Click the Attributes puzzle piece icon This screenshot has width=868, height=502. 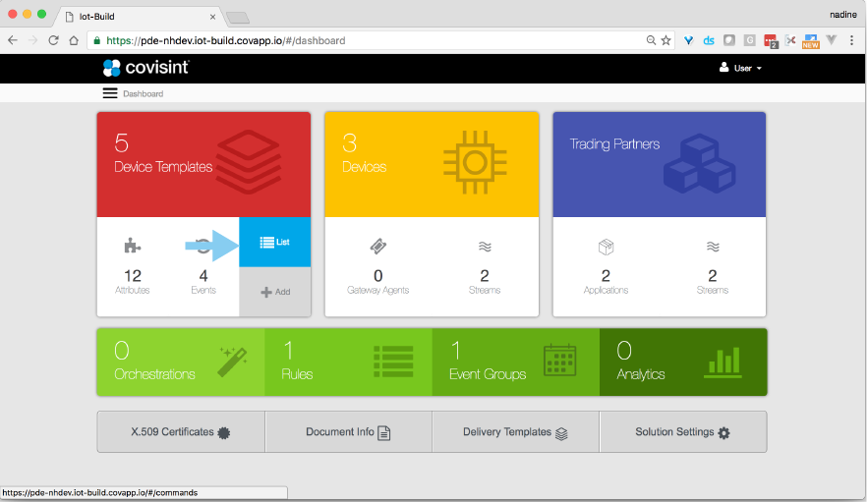(132, 246)
